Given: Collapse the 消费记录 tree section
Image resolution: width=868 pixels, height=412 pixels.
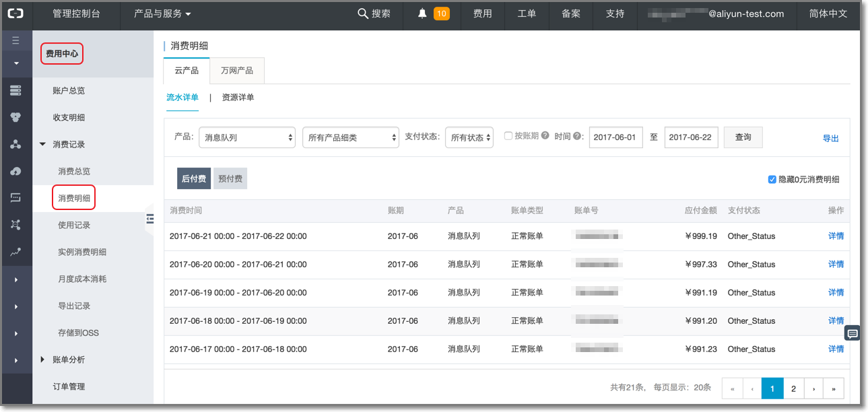Looking at the screenshot, I should coord(43,144).
